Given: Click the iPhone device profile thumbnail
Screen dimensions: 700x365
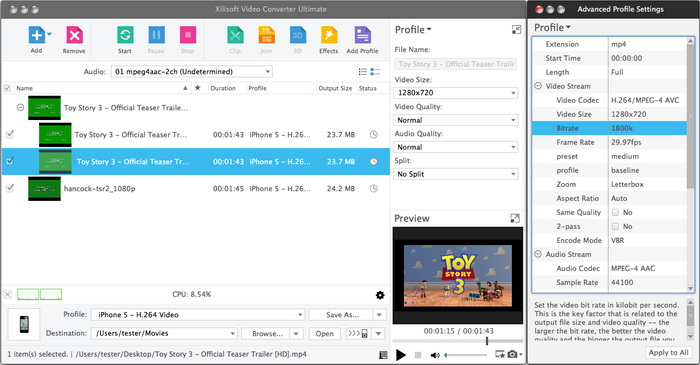Looking at the screenshot, I should [24, 324].
